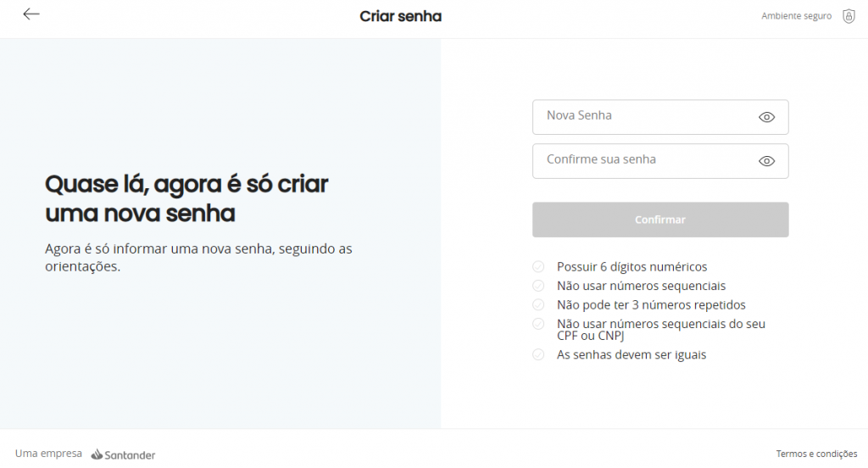Click the 'Criar senha' page title

[400, 16]
